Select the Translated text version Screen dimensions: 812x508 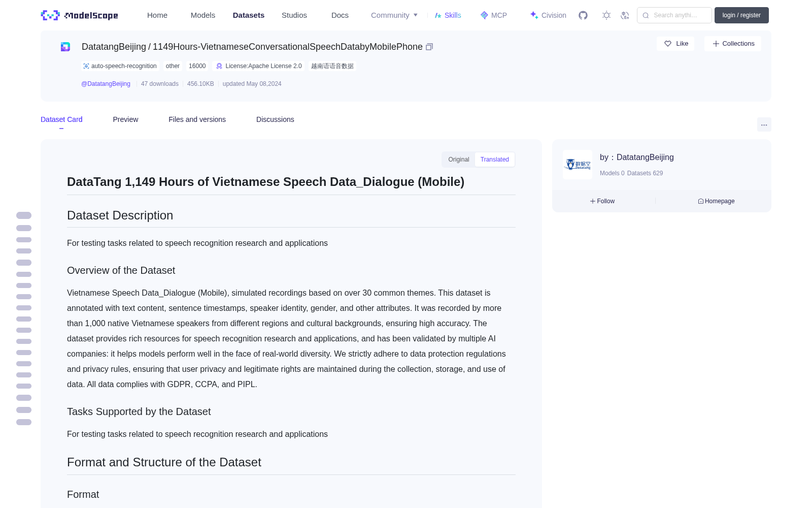(x=495, y=160)
